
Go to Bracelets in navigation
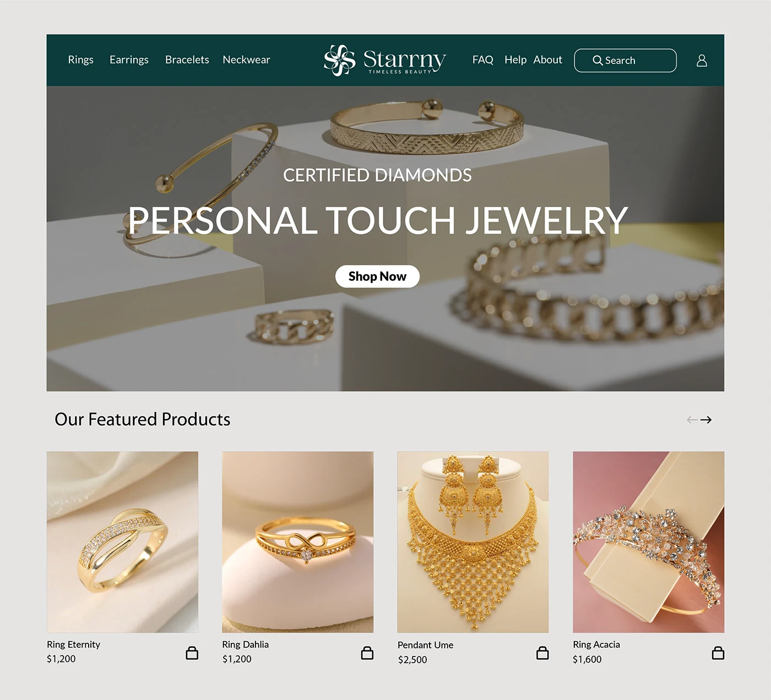[187, 59]
